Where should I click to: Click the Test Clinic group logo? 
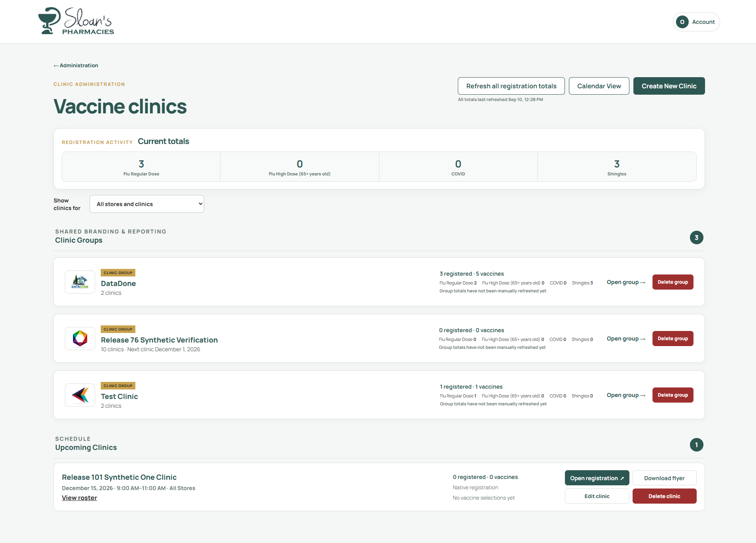click(80, 395)
